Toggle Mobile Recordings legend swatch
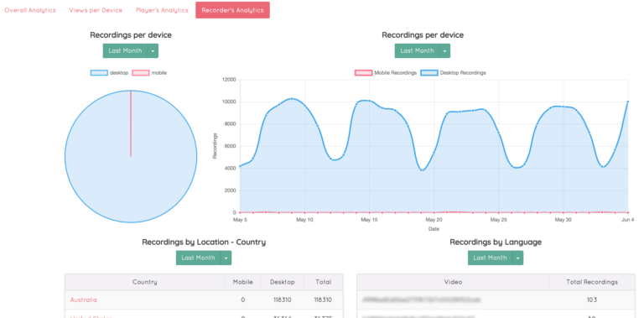The image size is (644, 318). 363,73
